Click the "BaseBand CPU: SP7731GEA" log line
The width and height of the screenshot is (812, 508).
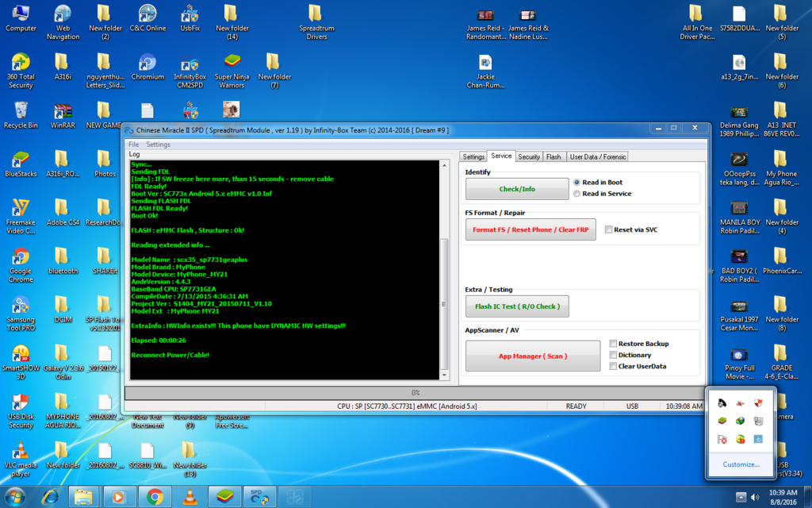174,289
